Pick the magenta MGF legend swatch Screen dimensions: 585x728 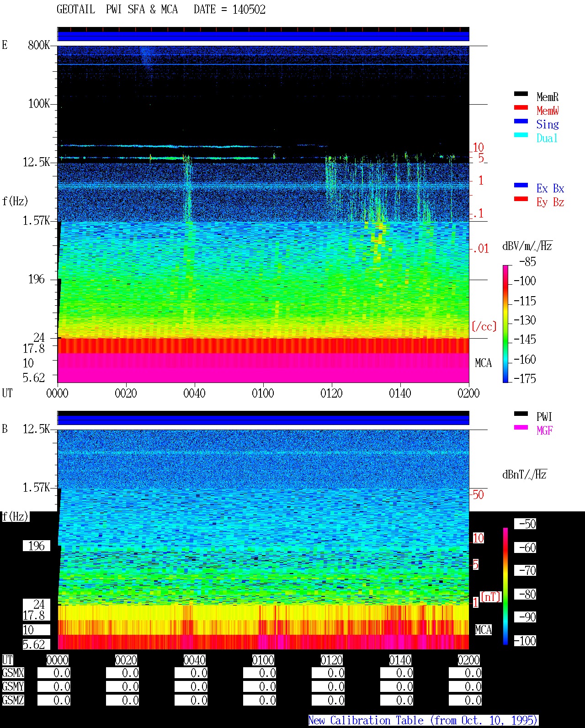(x=521, y=428)
